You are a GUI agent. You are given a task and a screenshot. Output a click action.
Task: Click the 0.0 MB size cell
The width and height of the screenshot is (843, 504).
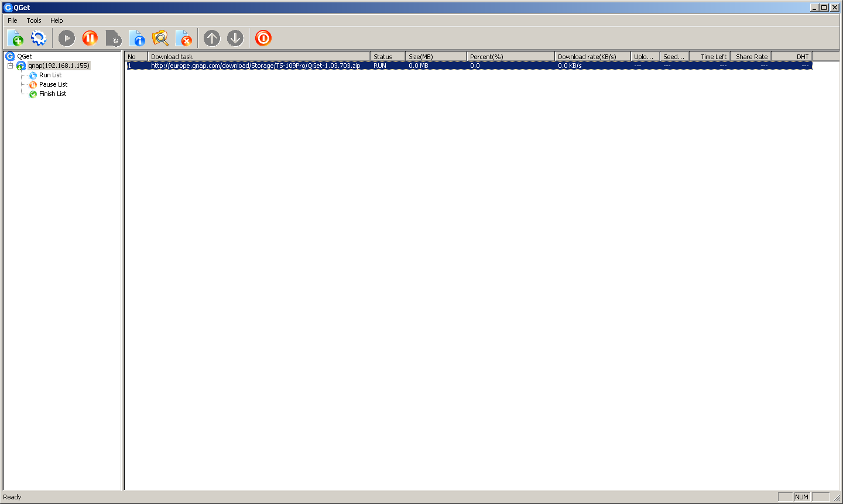coord(419,66)
